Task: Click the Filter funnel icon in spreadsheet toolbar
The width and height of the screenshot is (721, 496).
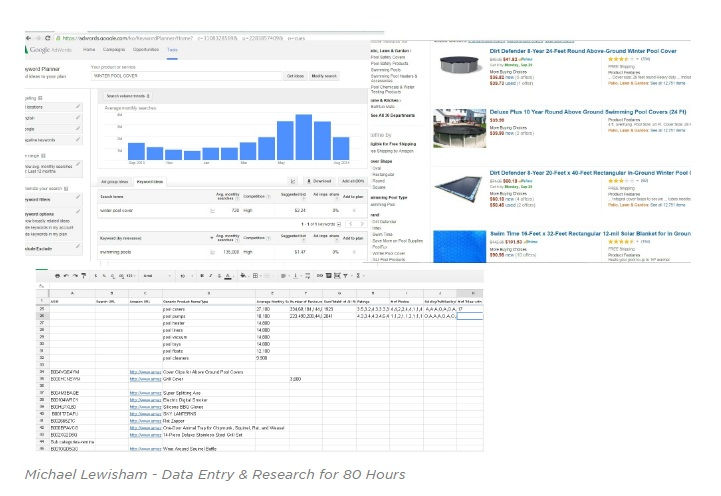Action: (x=345, y=276)
